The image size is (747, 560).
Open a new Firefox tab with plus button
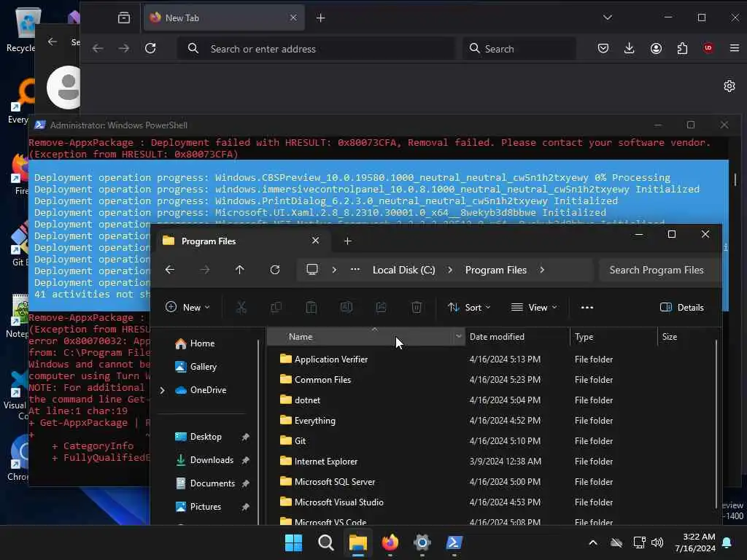coord(321,18)
